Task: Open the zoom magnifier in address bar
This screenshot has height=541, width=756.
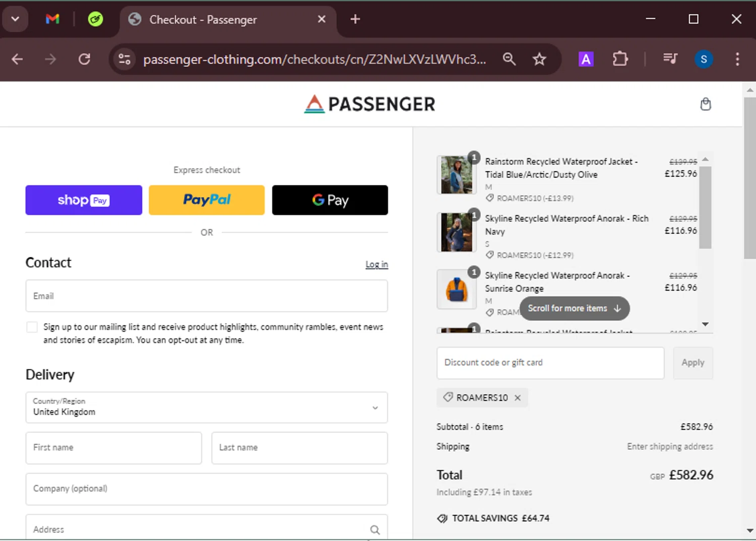Action: click(509, 59)
